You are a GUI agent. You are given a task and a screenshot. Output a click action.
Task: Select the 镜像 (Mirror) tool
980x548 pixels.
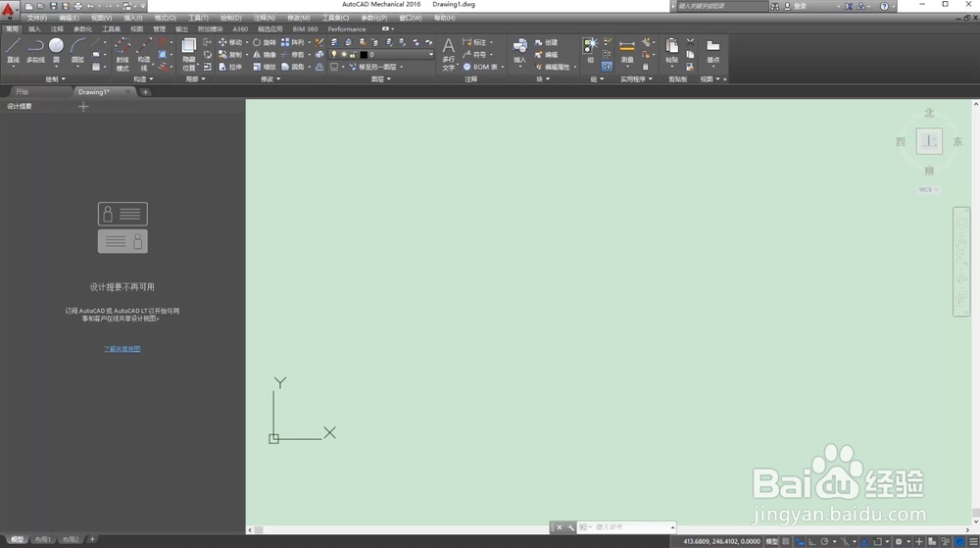[264, 54]
